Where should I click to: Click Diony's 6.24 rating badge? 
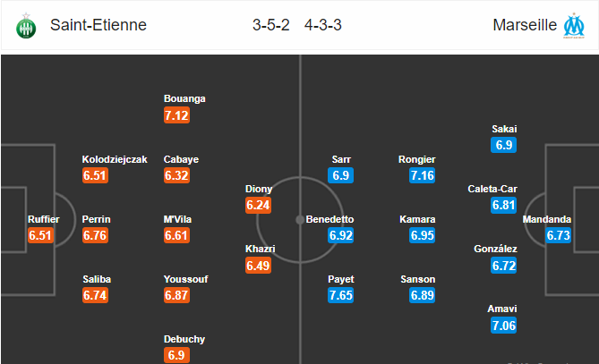258,206
